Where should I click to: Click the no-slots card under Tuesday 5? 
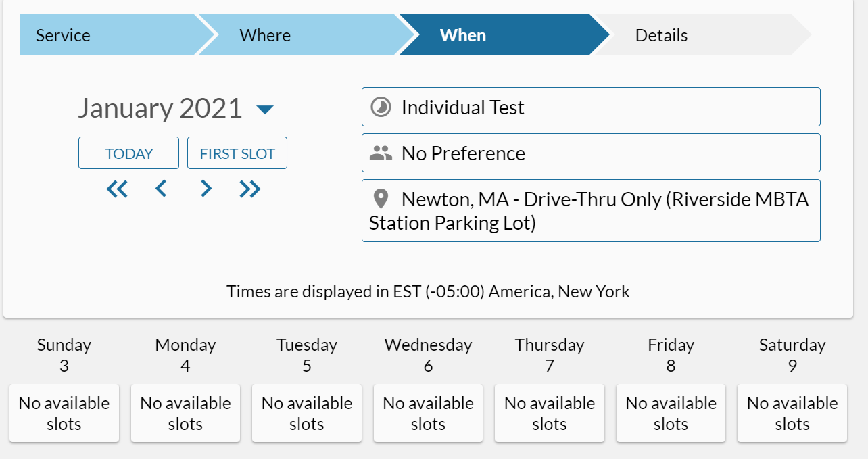pyautogui.click(x=307, y=414)
